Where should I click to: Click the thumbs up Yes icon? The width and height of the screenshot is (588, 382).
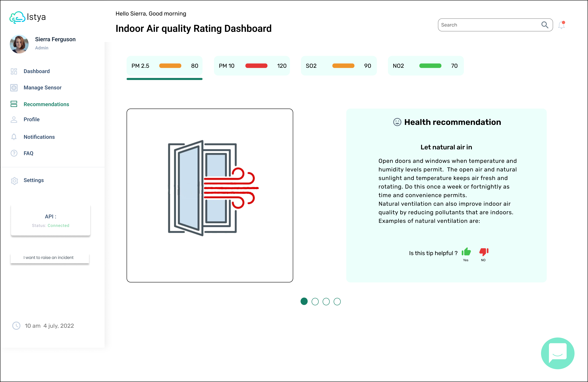pyautogui.click(x=466, y=252)
